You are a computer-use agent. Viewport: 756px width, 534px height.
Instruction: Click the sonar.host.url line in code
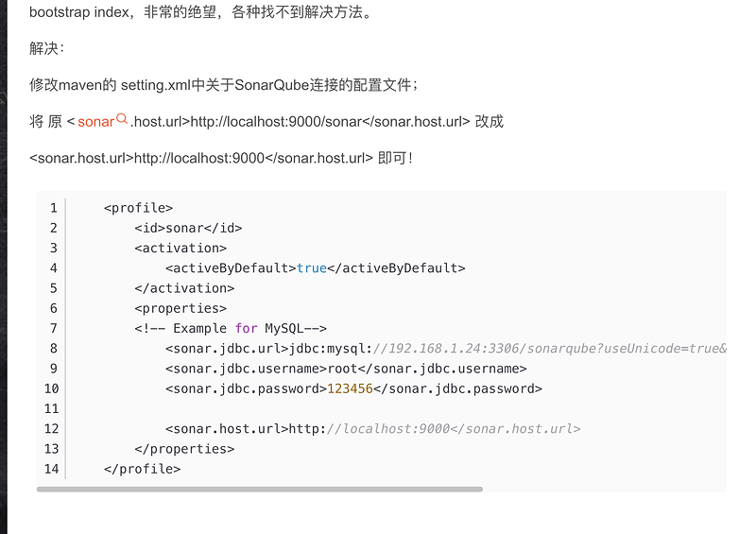coord(373,429)
